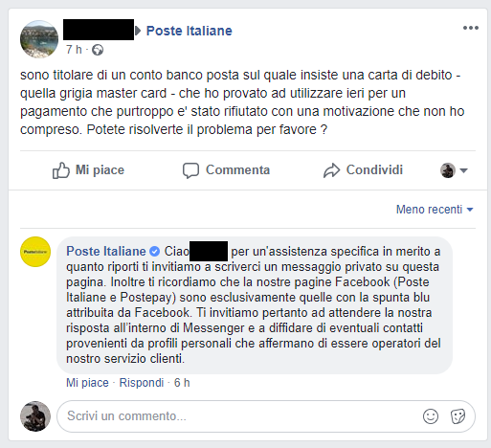Click the 7 h post timestamp

click(74, 50)
